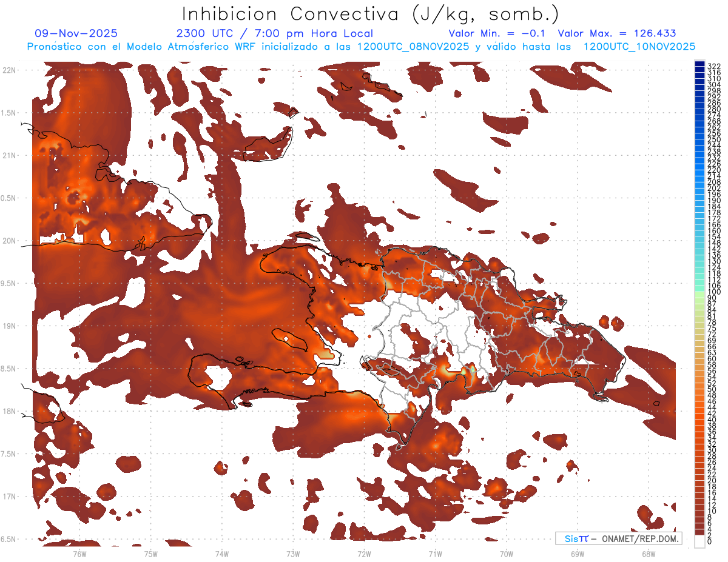Click the 19N latitude label
Screen dimensions: 728x562
[9, 326]
